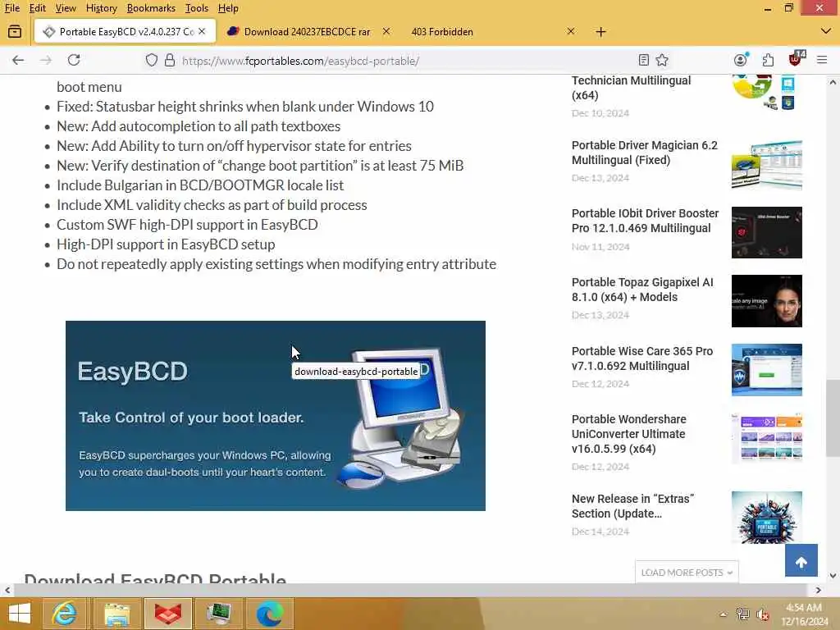Click the muted volume icon in tray
The width and height of the screenshot is (840, 630).
click(763, 614)
